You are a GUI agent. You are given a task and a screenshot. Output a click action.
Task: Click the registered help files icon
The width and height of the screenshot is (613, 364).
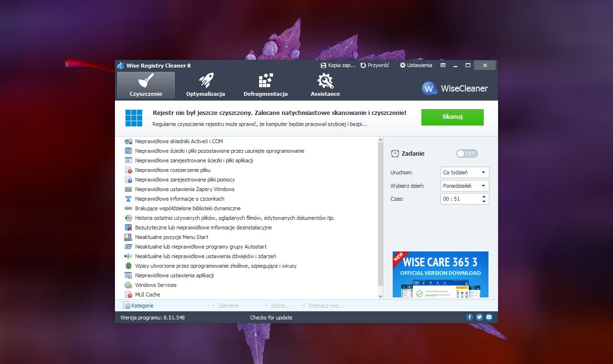tap(128, 180)
